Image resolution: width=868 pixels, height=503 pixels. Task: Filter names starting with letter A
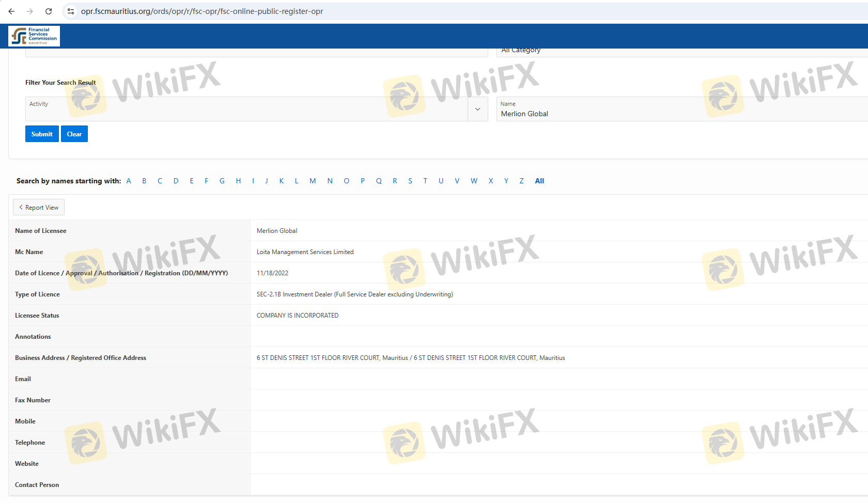click(129, 181)
